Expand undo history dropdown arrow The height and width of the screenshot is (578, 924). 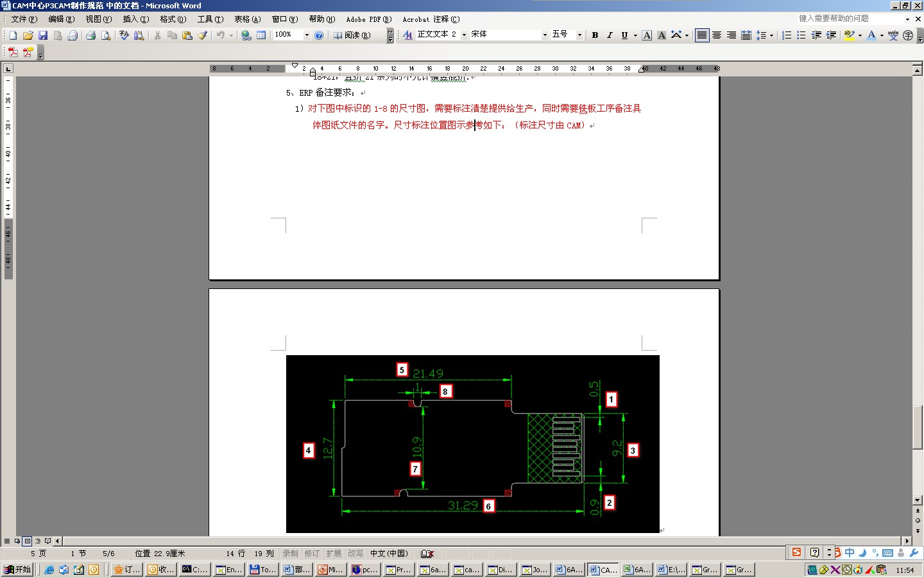tap(231, 35)
